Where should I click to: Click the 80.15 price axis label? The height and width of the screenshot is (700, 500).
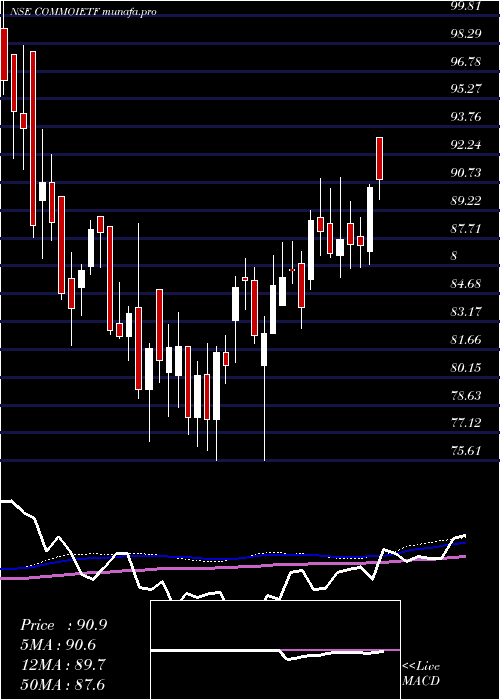click(x=466, y=368)
